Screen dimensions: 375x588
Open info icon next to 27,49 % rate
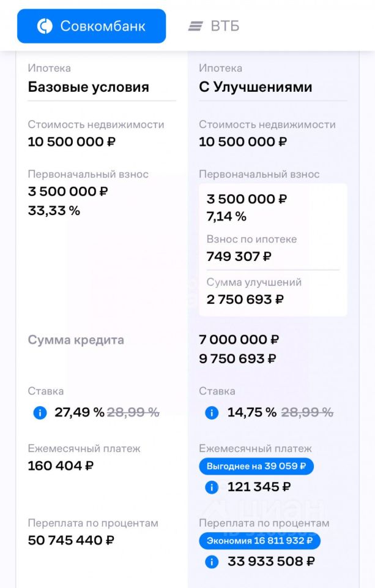click(x=40, y=413)
